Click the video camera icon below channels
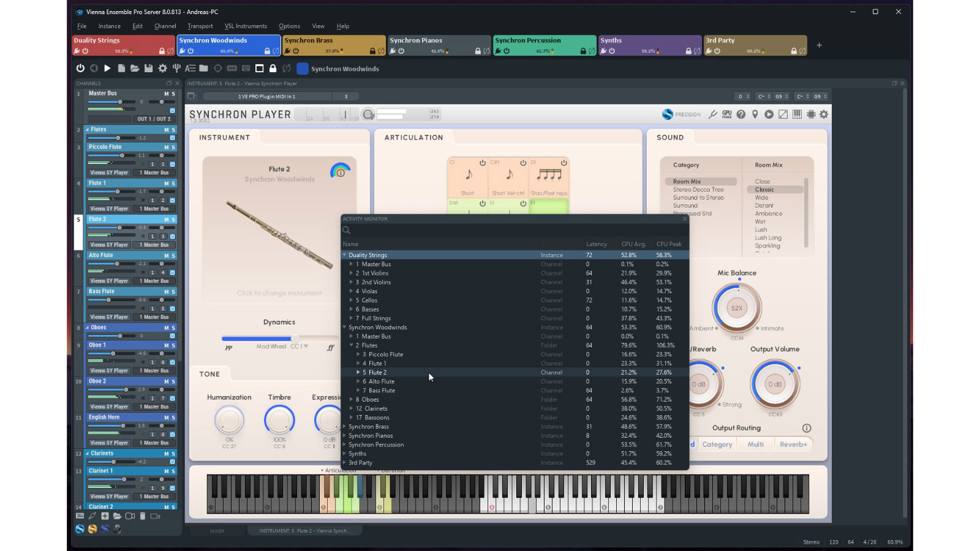The image size is (980, 551). 130,516
